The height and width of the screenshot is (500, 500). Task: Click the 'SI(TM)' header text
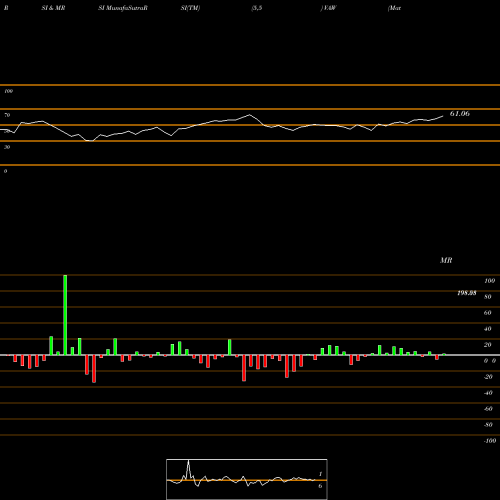[x=190, y=8]
